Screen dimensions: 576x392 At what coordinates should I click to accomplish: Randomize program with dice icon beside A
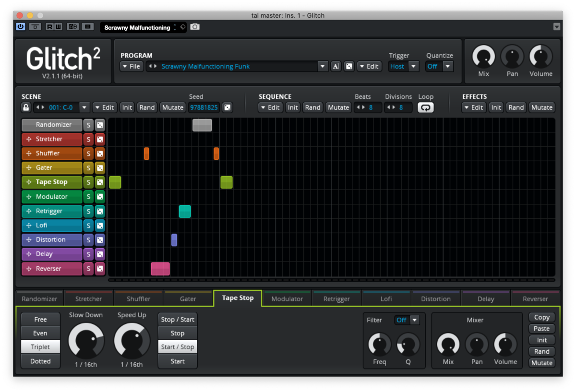coord(349,66)
